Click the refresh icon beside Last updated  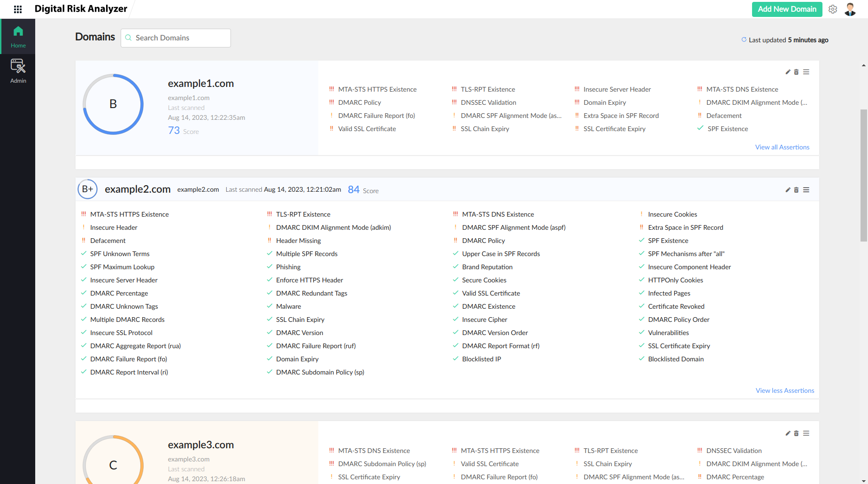click(x=744, y=39)
